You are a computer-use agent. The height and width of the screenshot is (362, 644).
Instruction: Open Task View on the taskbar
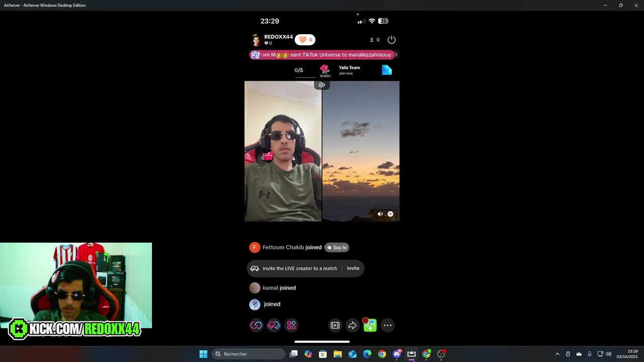pos(294,354)
